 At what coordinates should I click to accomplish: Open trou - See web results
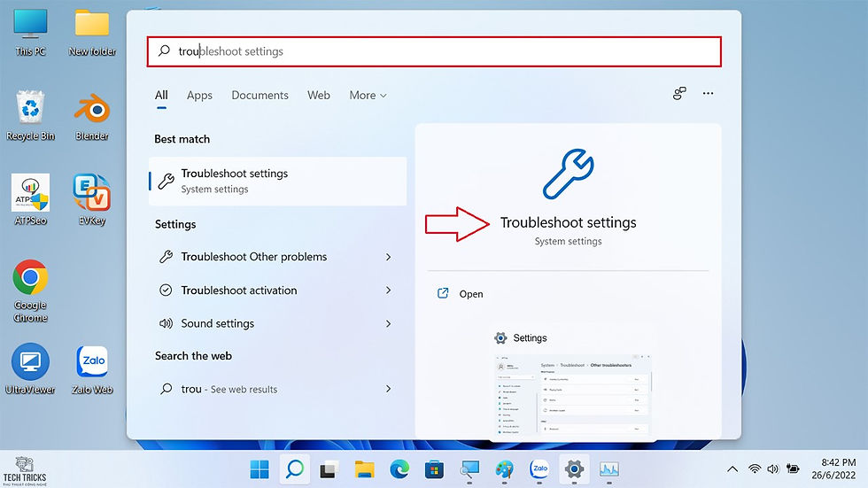coord(277,389)
